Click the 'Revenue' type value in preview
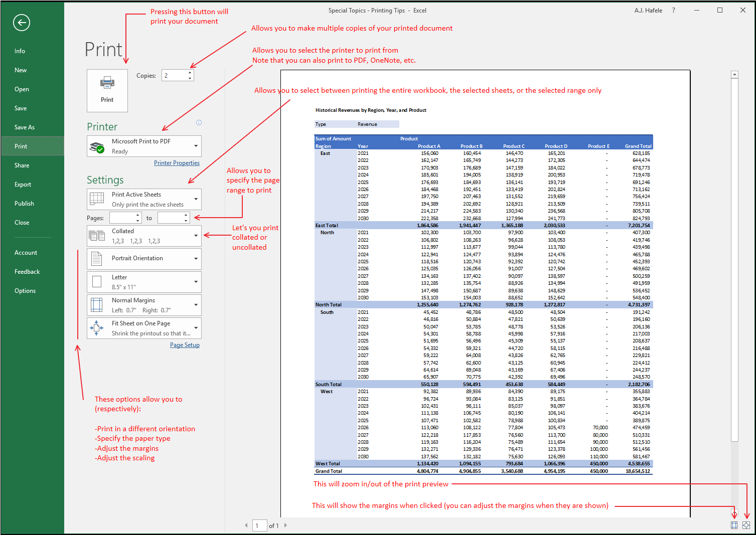 tap(367, 124)
